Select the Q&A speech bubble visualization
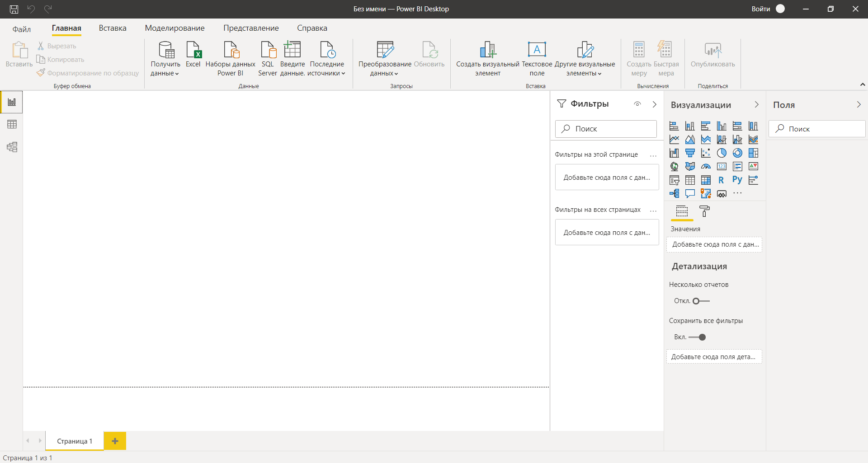868x463 pixels. [x=690, y=194]
